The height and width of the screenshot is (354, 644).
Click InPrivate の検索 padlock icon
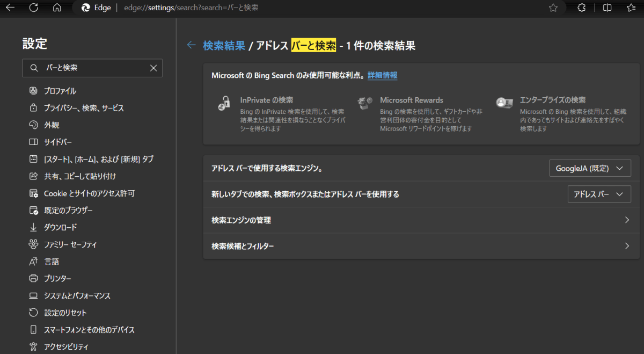pyautogui.click(x=224, y=103)
